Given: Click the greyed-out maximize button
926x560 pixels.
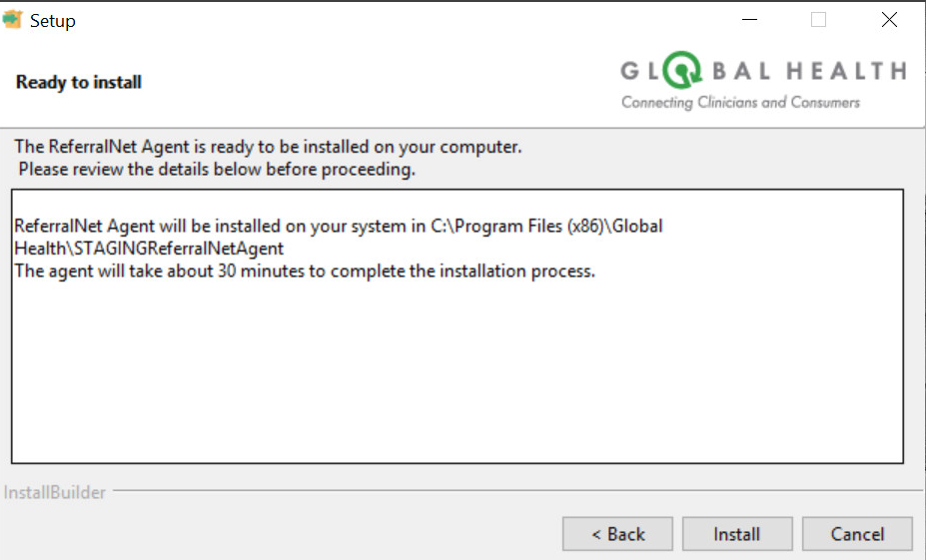Looking at the screenshot, I should [818, 20].
